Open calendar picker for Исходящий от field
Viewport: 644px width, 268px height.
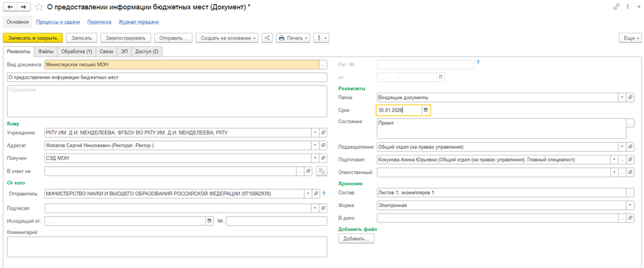210,221
